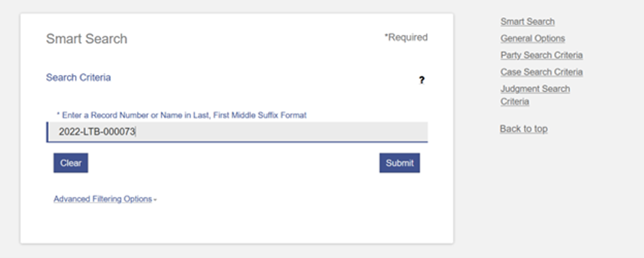Click the Back to top link
The image size is (644, 258).
(x=524, y=129)
